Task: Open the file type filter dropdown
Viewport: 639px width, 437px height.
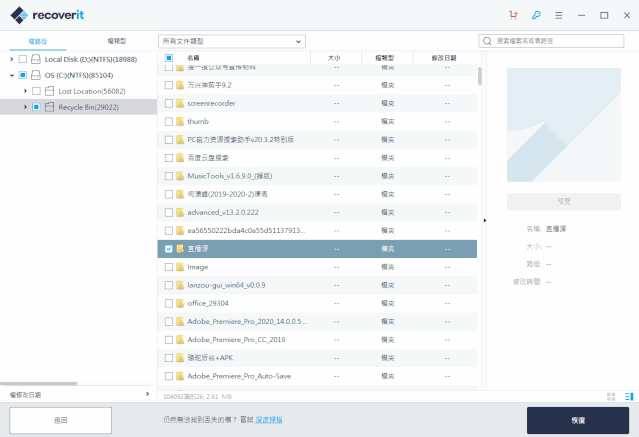Action: pos(232,41)
